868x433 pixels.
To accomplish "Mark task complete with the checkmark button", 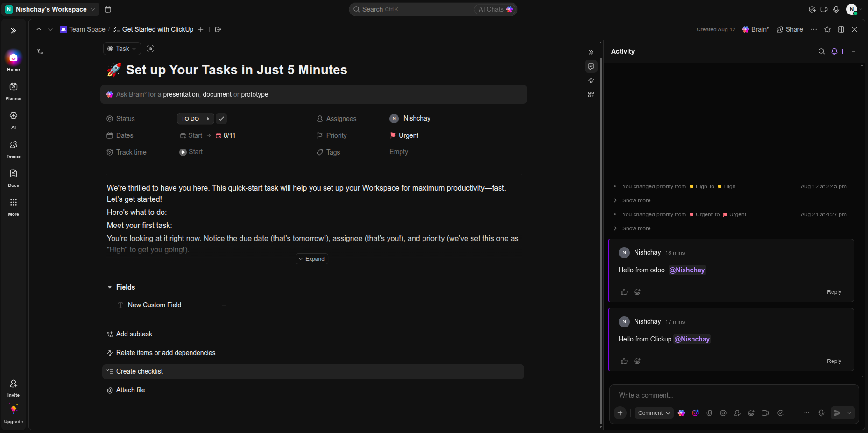I will point(221,119).
